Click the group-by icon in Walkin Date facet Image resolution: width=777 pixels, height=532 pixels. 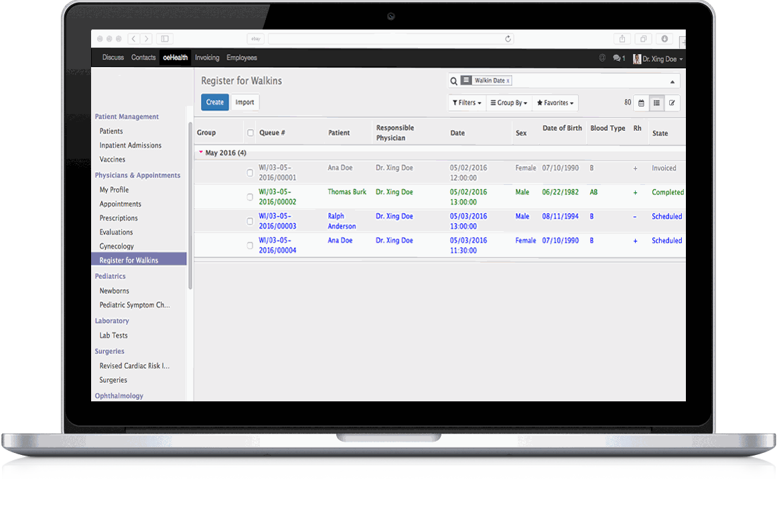(x=466, y=80)
